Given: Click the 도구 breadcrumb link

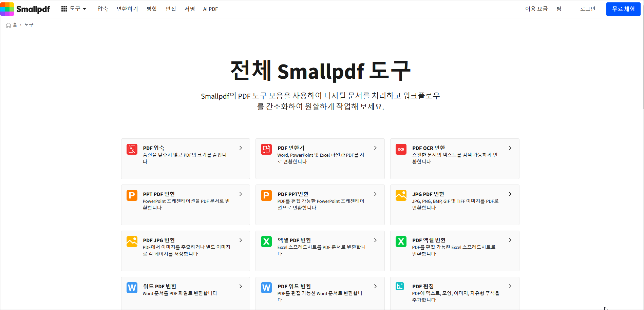Looking at the screenshot, I should point(29,25).
